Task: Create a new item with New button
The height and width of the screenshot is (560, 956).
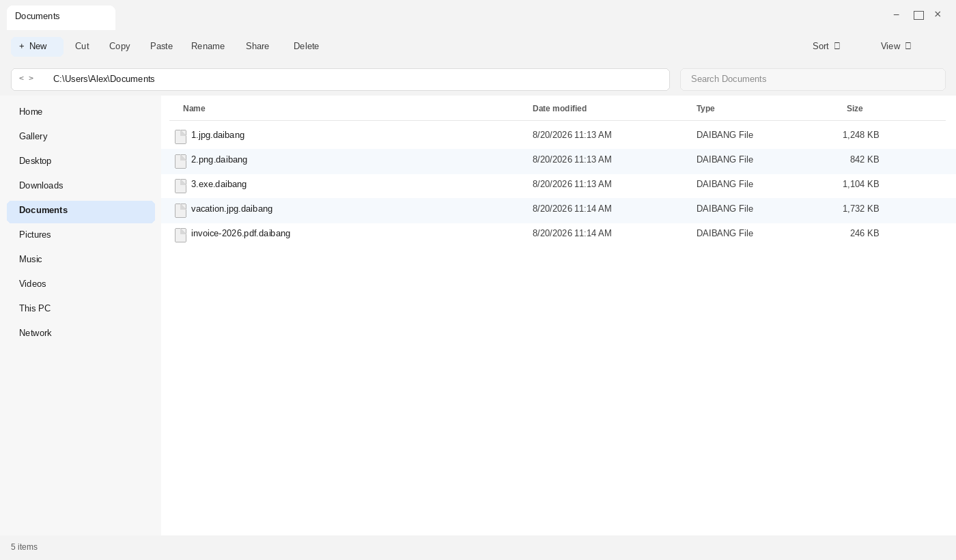Action: coord(37,46)
